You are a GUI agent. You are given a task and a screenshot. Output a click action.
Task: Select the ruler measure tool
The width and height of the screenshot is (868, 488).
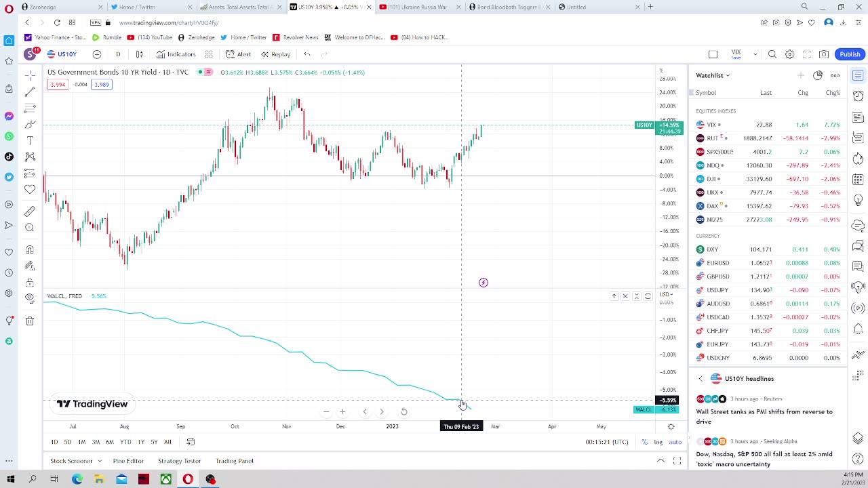click(x=30, y=211)
